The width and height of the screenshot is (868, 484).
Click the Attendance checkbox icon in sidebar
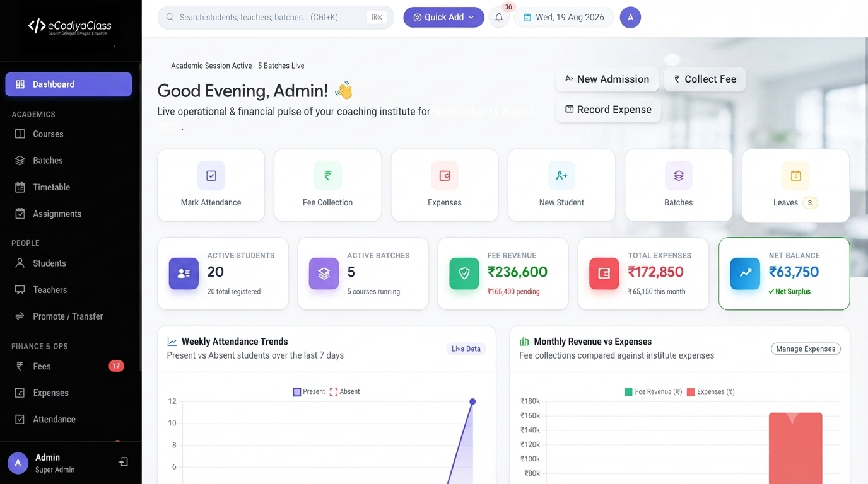click(x=20, y=419)
